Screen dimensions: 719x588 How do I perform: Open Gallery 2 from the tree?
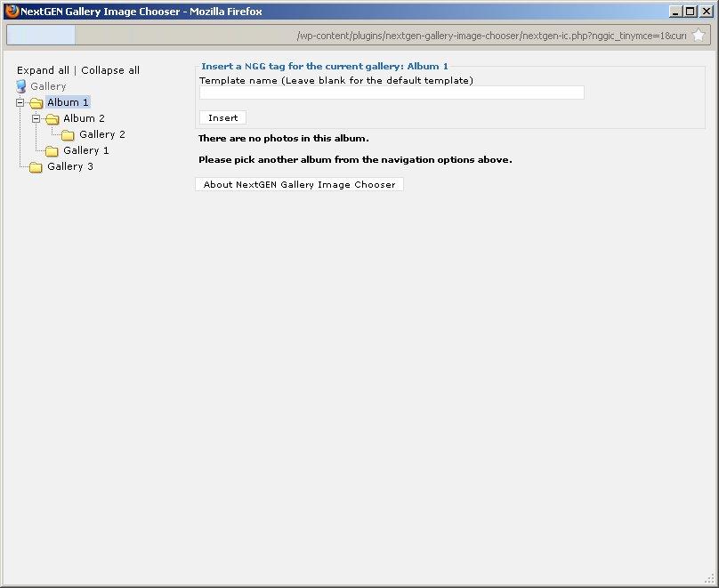[x=102, y=134]
